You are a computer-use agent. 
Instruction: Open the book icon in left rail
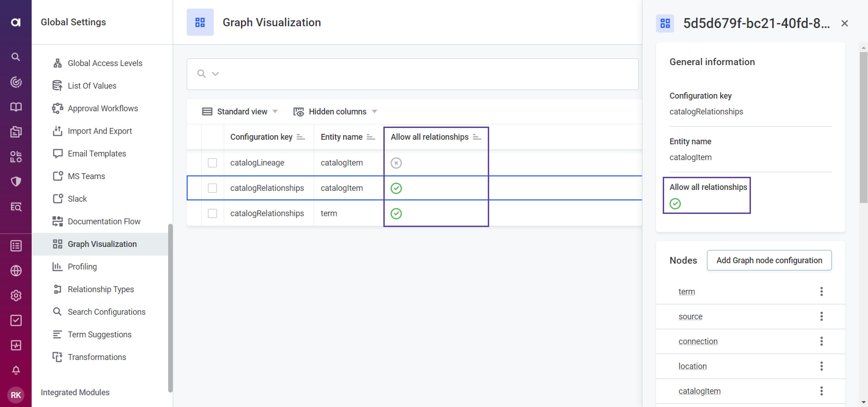point(16,107)
